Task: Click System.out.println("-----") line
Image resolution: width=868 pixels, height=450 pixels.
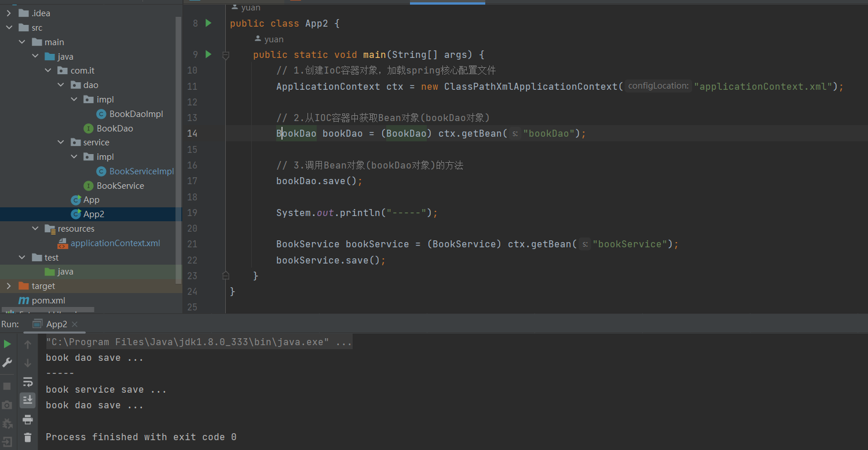Action: click(x=357, y=213)
